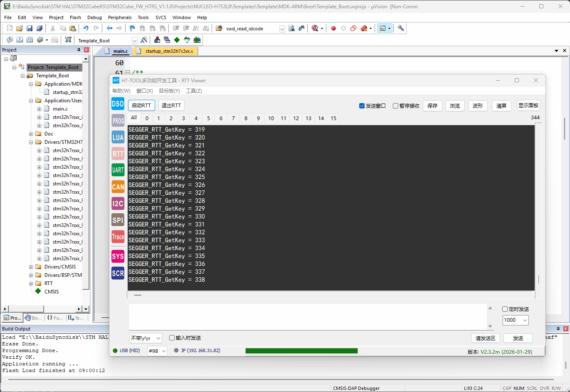Screen dimensions: 570x392
Task: Expand the #98 device dropdown
Action: tap(157, 350)
